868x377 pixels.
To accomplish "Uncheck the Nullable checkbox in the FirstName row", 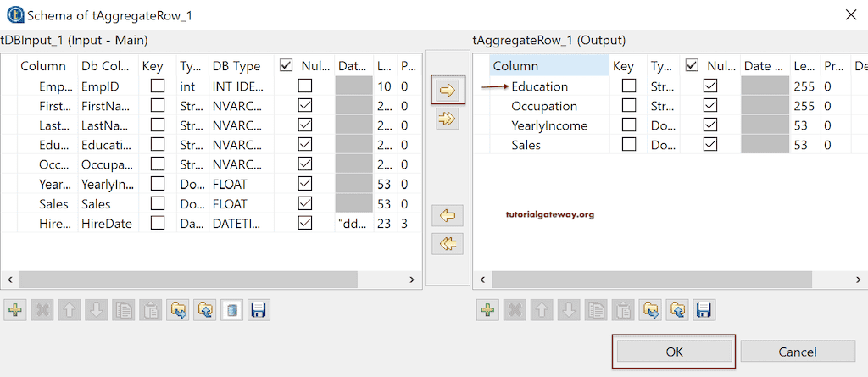I will click(305, 105).
